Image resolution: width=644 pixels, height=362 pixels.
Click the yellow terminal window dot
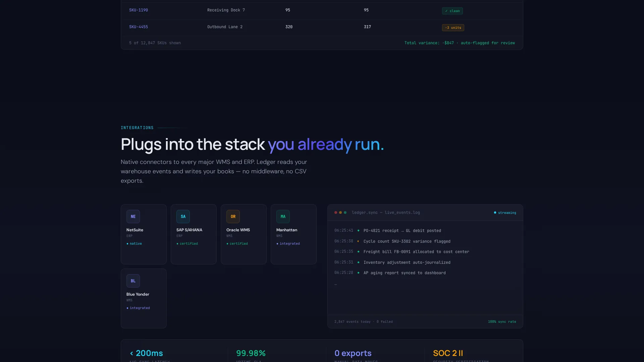340,213
